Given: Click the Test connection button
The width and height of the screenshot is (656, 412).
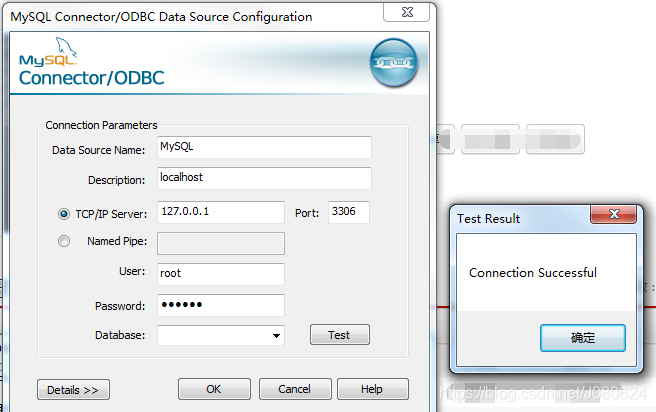Looking at the screenshot, I should pos(340,335).
